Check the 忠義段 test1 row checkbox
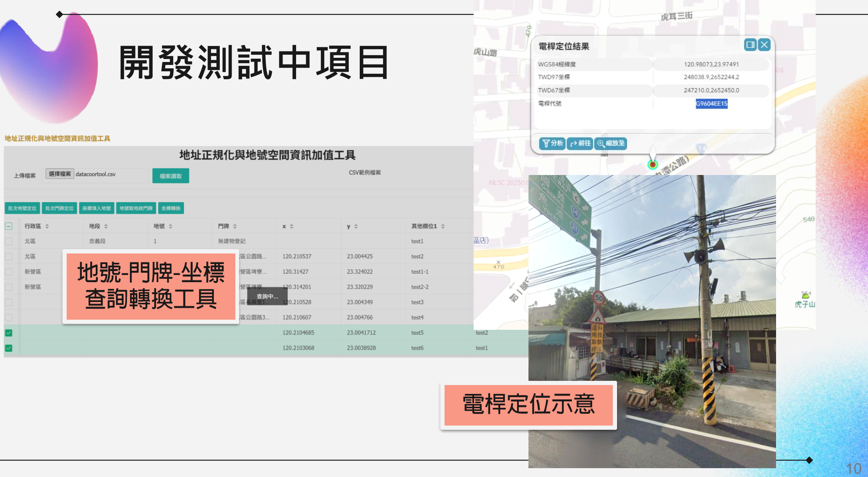The image size is (868, 477). click(x=9, y=241)
